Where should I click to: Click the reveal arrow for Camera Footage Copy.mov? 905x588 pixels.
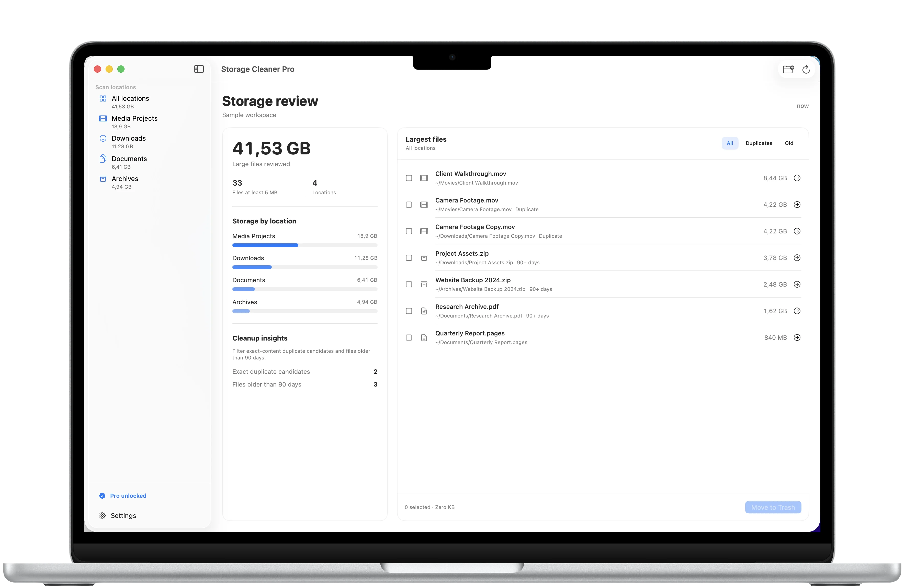pos(797,231)
